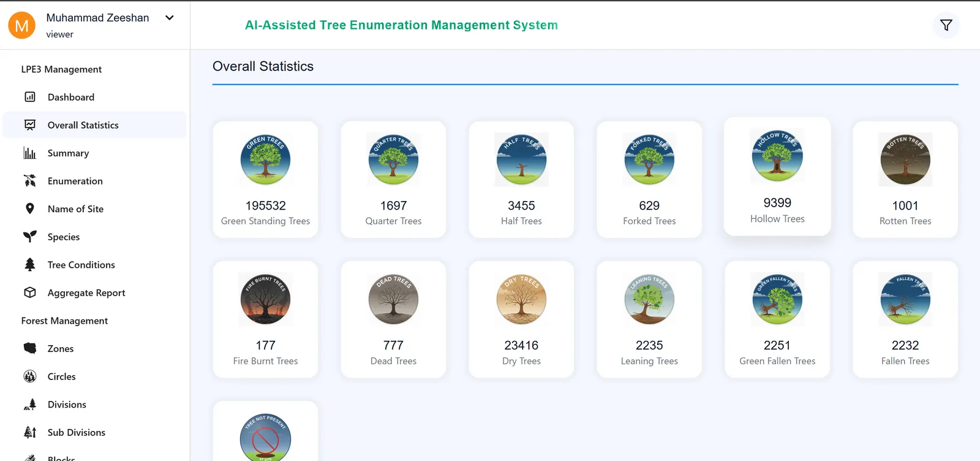Click the Half Trees badge image
The height and width of the screenshot is (461, 980).
(521, 159)
